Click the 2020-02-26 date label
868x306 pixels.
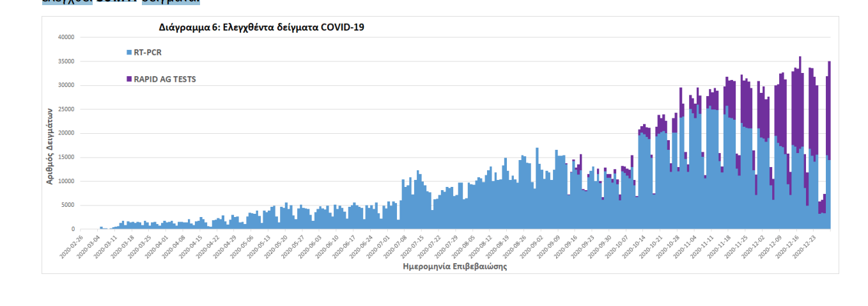(71, 246)
